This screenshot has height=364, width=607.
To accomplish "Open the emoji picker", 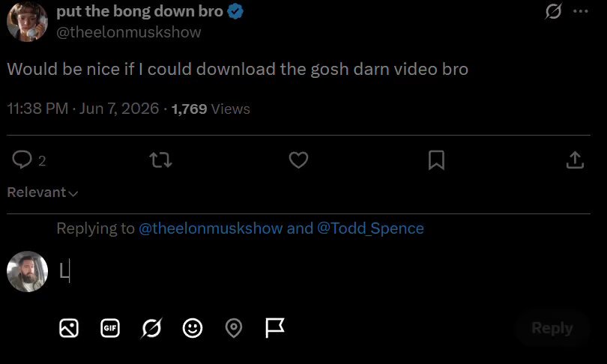I will [193, 328].
